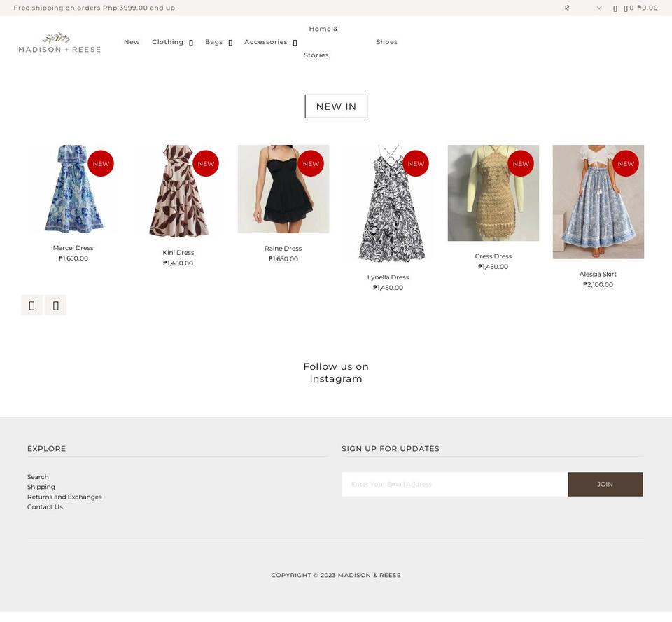Click the NEW badge on Marcel Dress
The height and width of the screenshot is (622, 672).
tap(101, 163)
